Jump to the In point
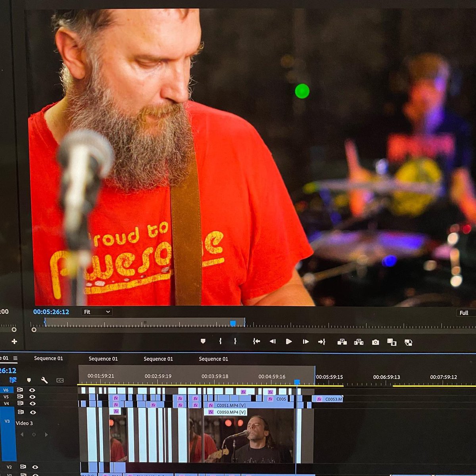The height and width of the screenshot is (476, 476). (x=256, y=342)
